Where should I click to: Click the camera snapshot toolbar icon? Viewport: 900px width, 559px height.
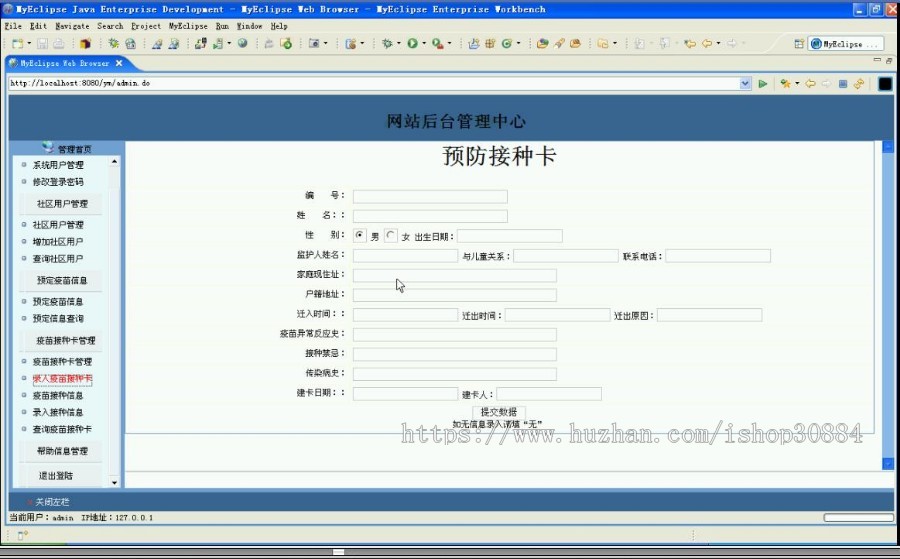(x=314, y=43)
